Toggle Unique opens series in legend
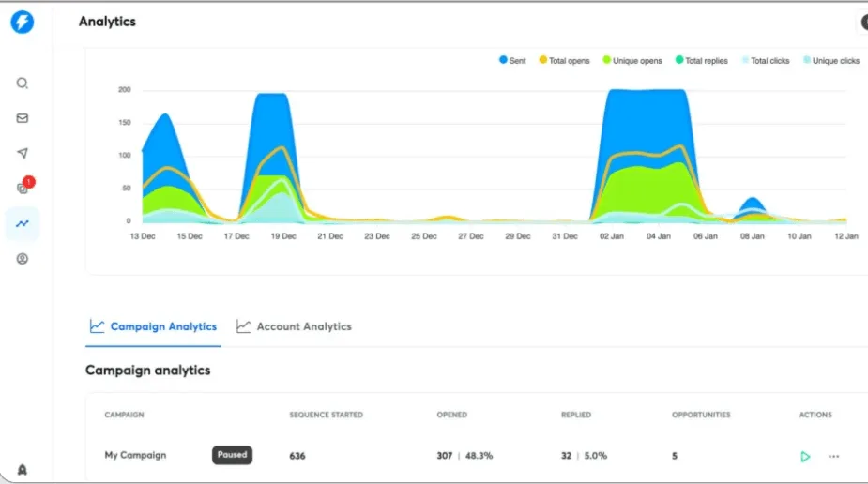868x484 pixels. pyautogui.click(x=632, y=61)
